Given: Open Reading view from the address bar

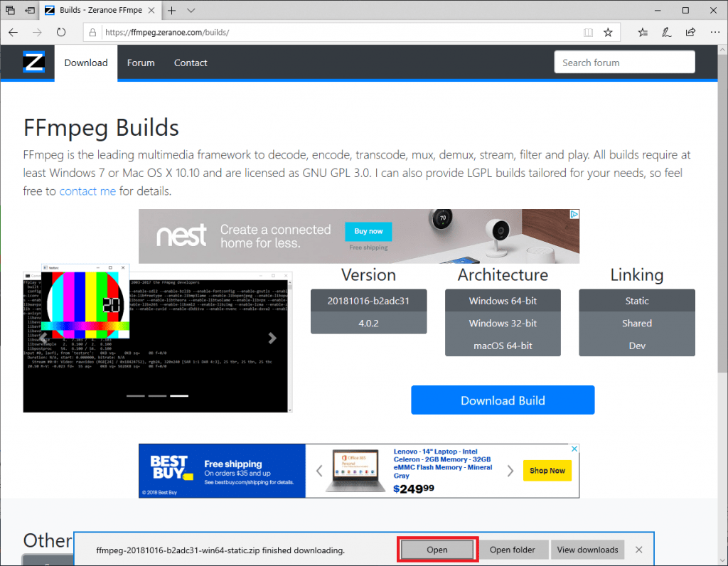Looking at the screenshot, I should pyautogui.click(x=588, y=33).
